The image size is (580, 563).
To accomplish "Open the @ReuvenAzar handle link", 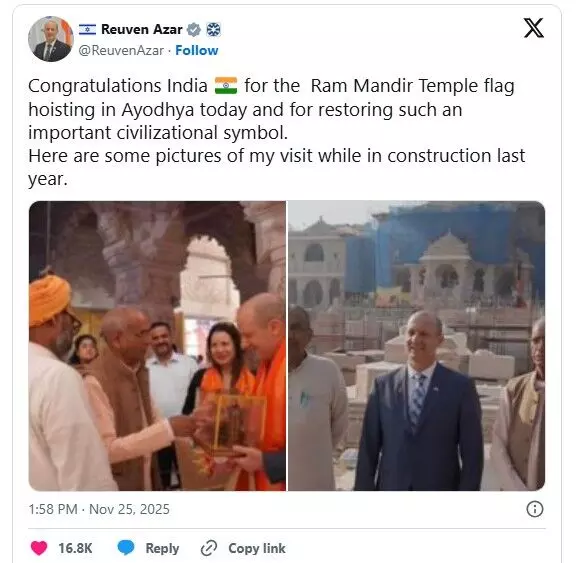I will 121,50.
